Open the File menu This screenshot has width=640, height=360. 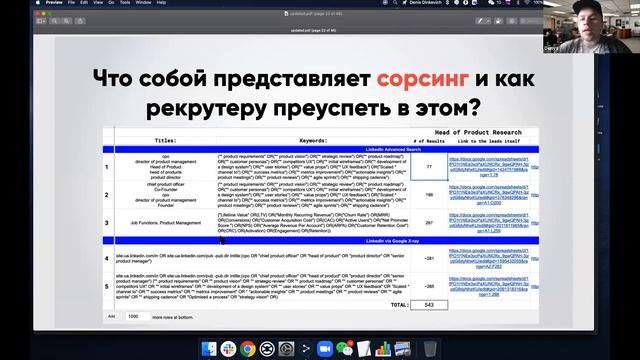tap(71, 2)
